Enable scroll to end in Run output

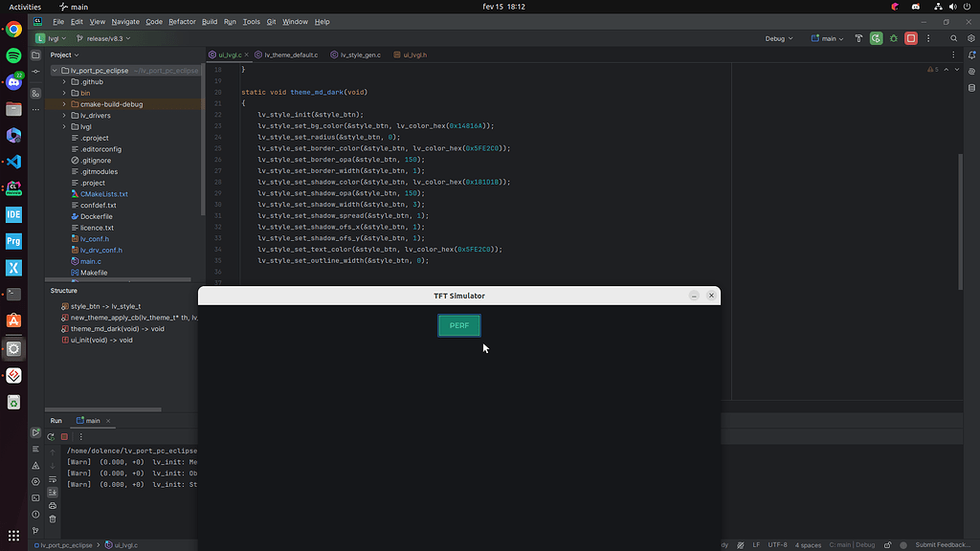click(x=53, y=492)
